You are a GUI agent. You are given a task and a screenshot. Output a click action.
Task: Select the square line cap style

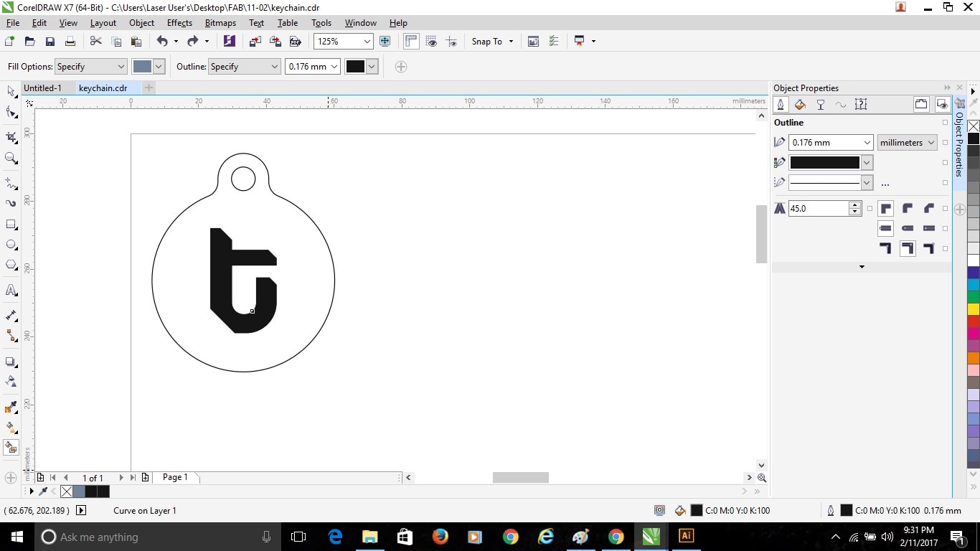tap(886, 228)
